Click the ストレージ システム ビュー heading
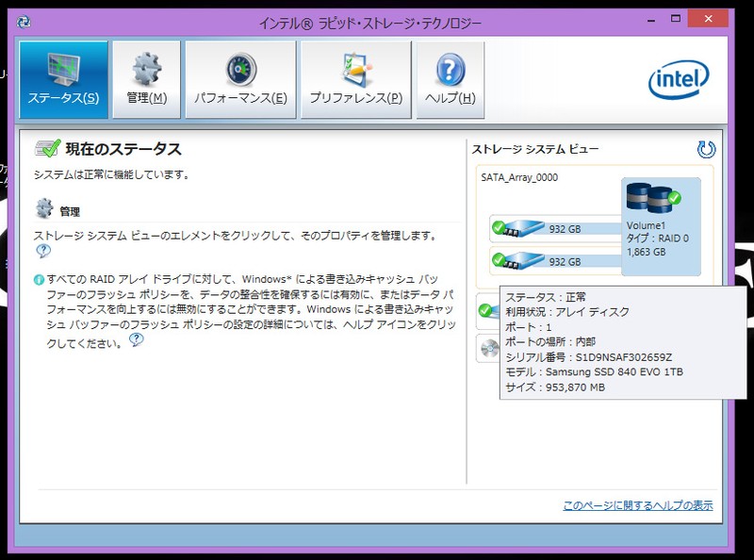 534,149
